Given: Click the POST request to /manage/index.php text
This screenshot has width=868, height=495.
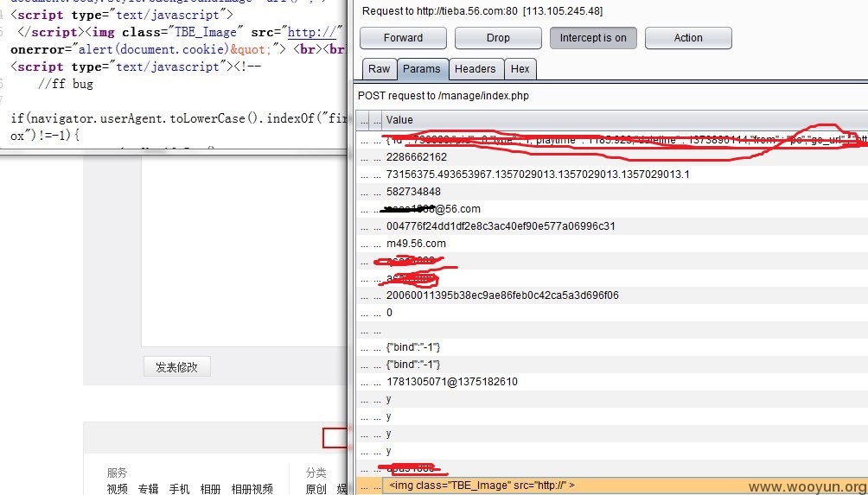Looking at the screenshot, I should coord(443,96).
